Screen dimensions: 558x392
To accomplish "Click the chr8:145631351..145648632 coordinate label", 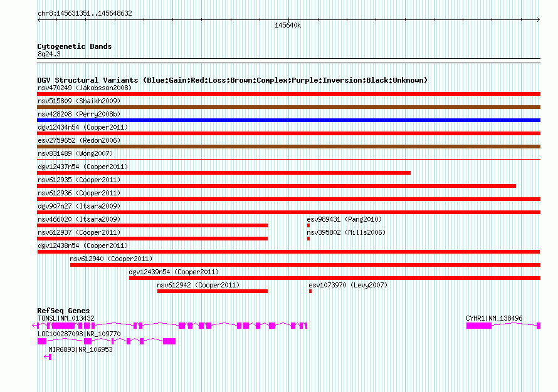I will 85,13.
